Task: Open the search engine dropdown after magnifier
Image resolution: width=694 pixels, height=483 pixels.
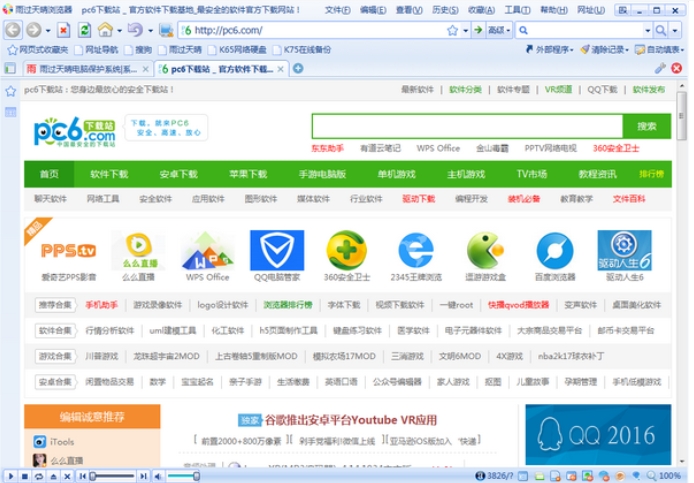Action: 675,31
